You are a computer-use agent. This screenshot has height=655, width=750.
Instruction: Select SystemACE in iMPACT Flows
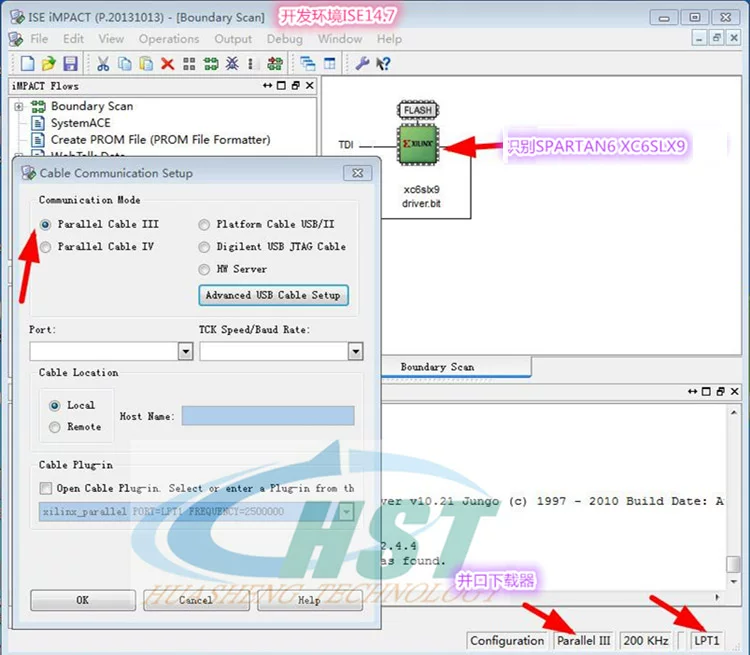pos(80,123)
